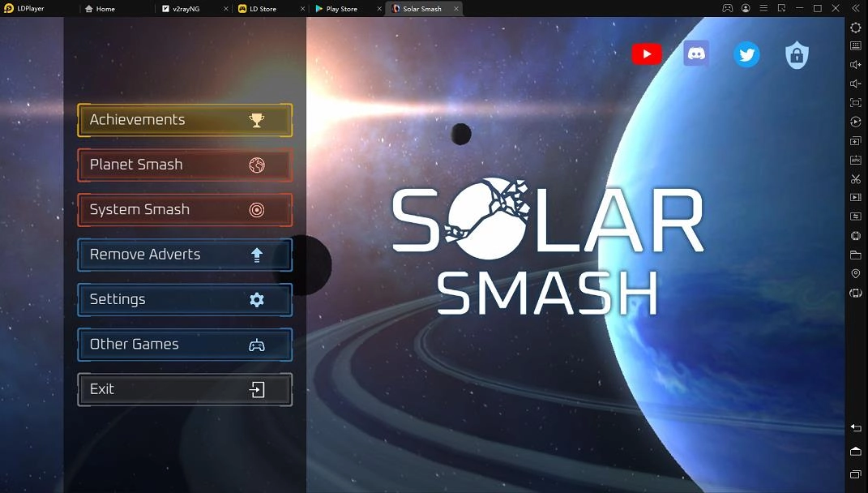Open the game Settings button
This screenshot has width=868, height=493.
point(185,299)
